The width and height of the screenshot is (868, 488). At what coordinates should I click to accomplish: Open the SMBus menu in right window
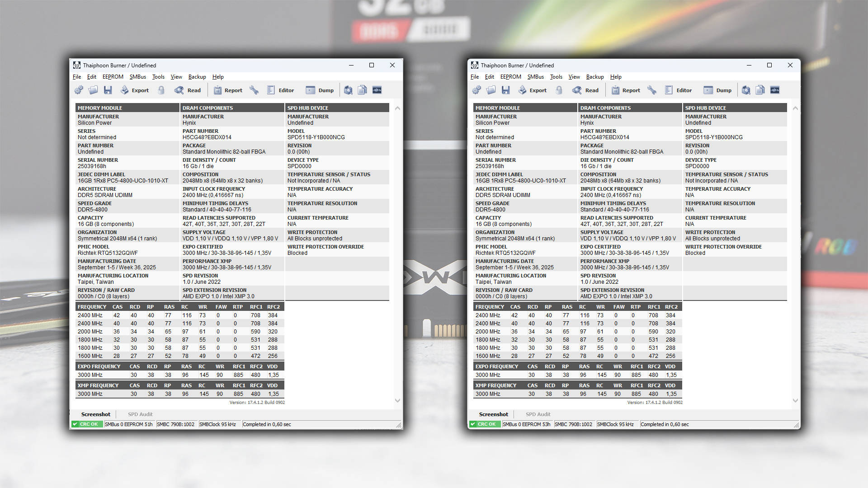click(x=535, y=77)
